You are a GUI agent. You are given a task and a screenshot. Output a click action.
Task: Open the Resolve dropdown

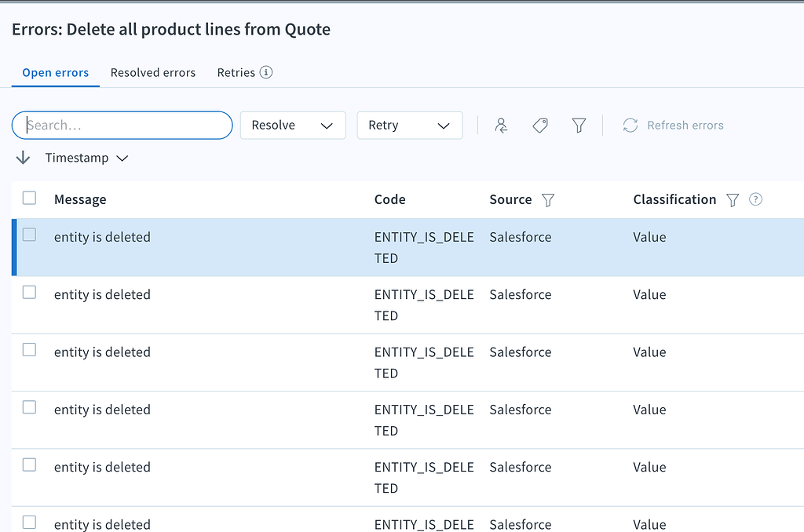[x=292, y=125]
